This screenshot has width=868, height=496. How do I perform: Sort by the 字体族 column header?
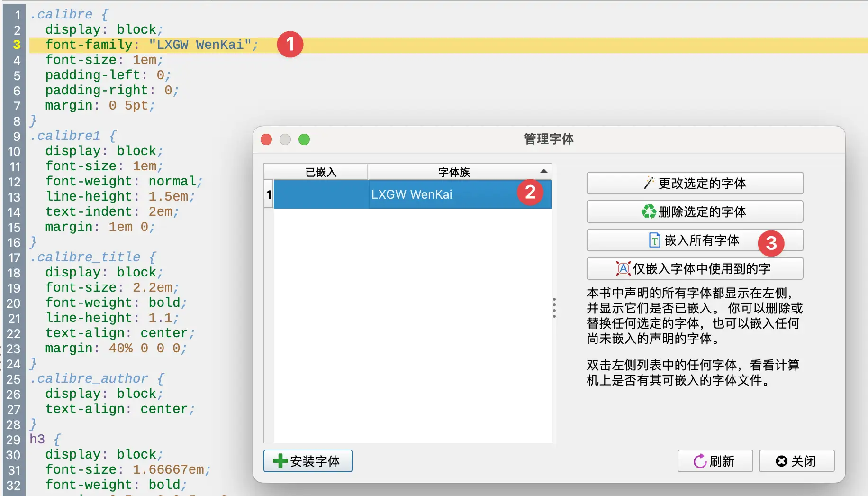(x=453, y=172)
